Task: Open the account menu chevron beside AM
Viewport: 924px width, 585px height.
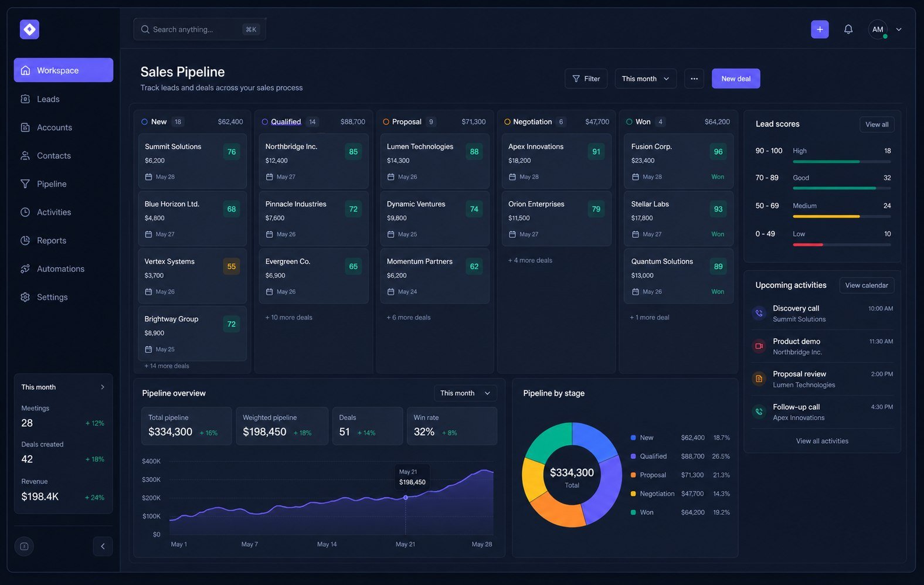Action: point(899,29)
